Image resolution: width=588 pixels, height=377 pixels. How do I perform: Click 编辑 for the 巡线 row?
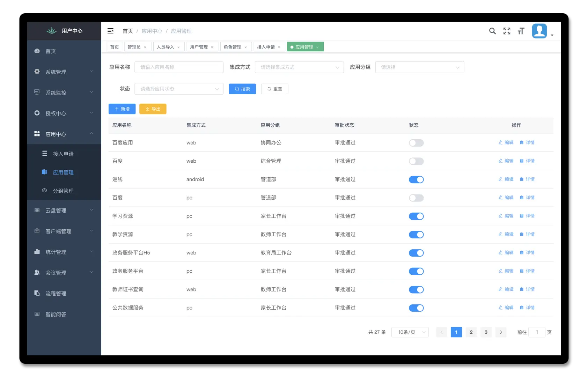[506, 179]
